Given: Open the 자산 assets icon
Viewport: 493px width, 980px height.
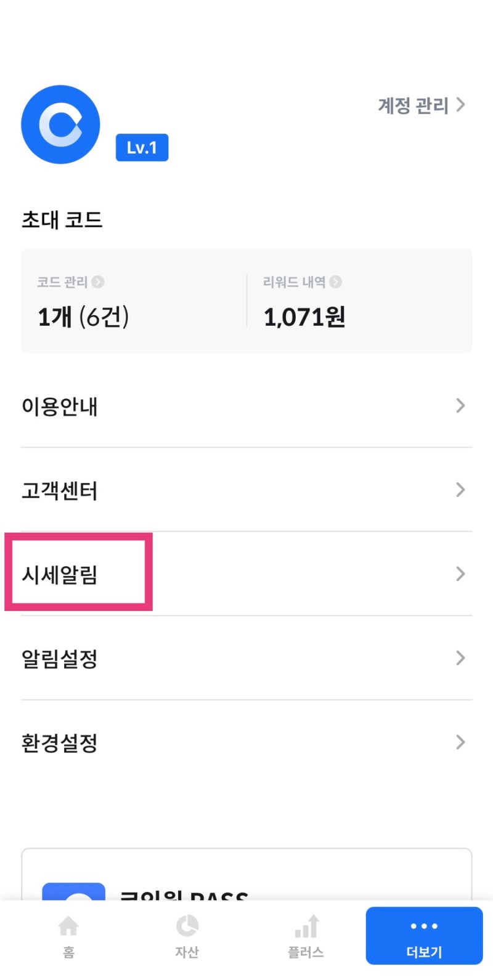Looking at the screenshot, I should pos(187,925).
